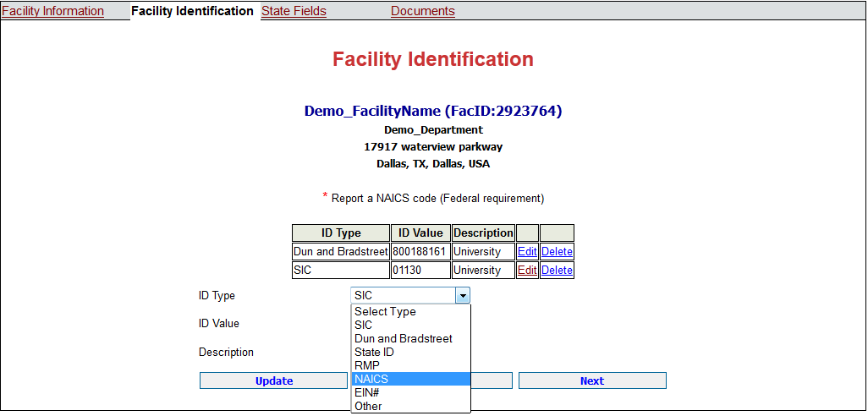Click University description in SIC row
This screenshot has width=868, height=416.
[483, 271]
